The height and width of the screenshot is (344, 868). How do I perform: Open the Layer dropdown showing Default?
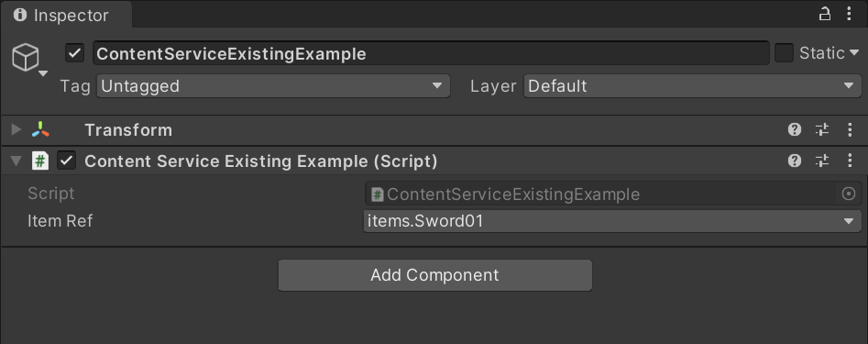(x=693, y=86)
